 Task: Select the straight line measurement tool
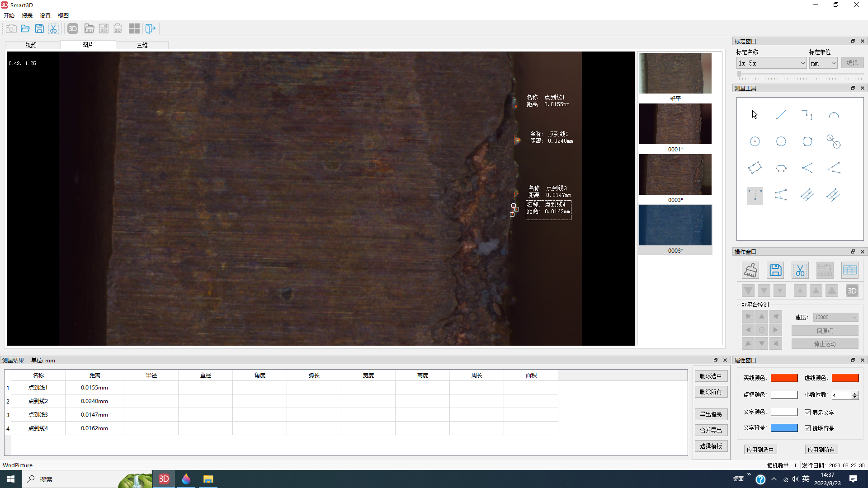781,115
